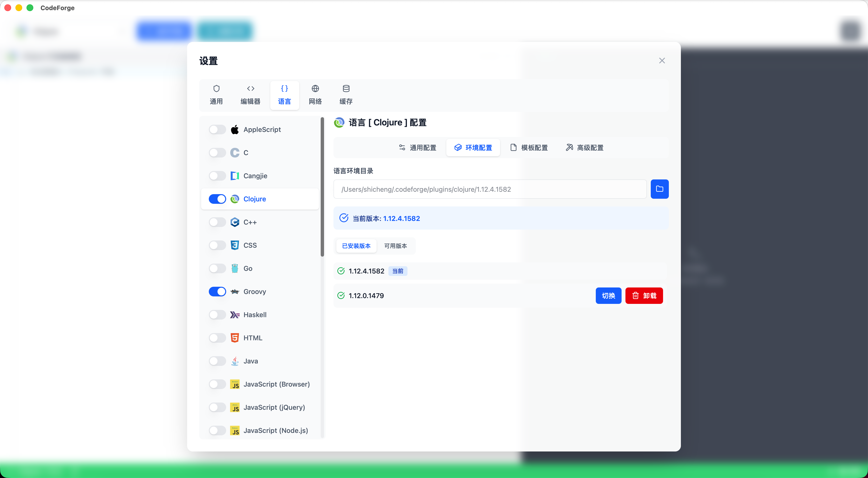The height and width of the screenshot is (478, 868).
Task: Click the language list scrollbar
Action: [322, 187]
